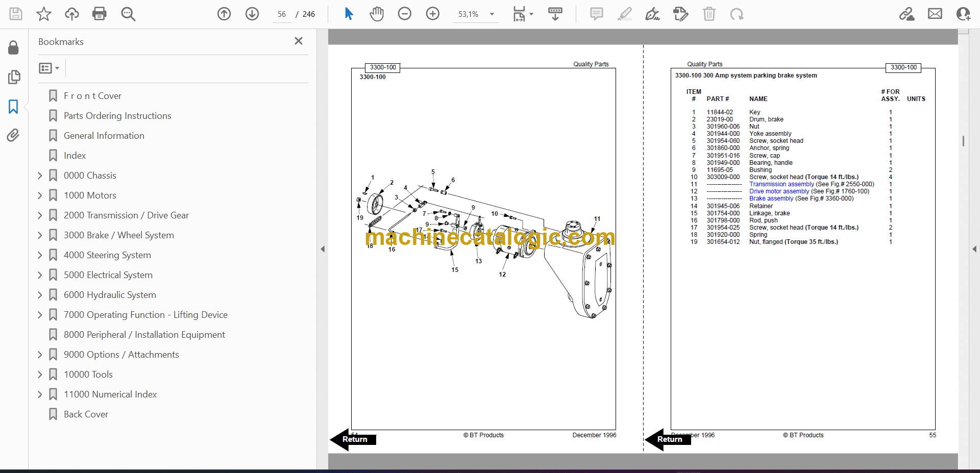980x473 pixels.
Task: Zoom out with minus button
Action: click(x=405, y=14)
